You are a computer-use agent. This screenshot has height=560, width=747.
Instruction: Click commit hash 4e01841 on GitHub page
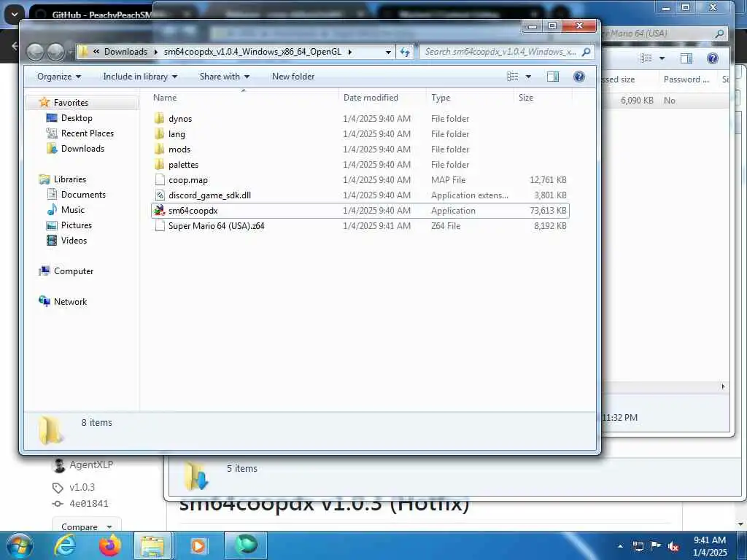(x=88, y=503)
